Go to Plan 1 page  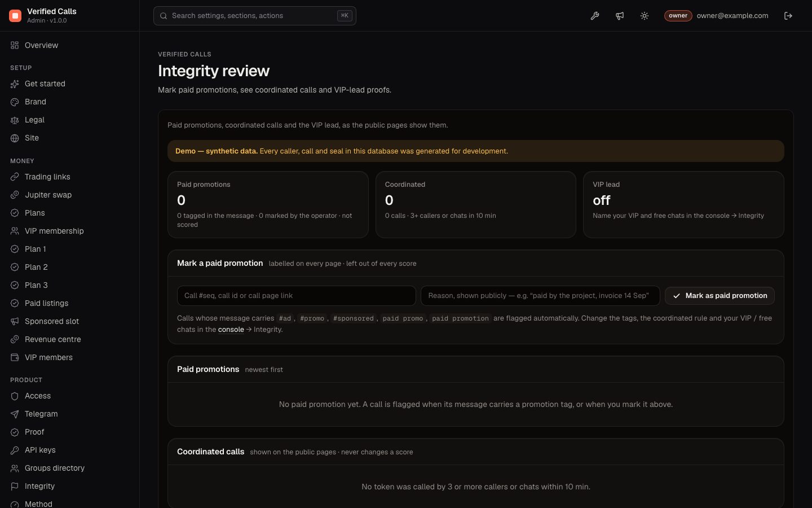[70, 249]
